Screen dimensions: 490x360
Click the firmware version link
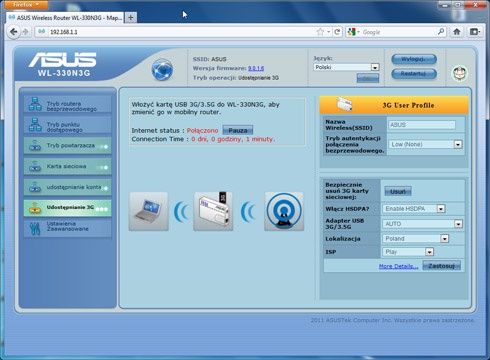click(x=256, y=68)
